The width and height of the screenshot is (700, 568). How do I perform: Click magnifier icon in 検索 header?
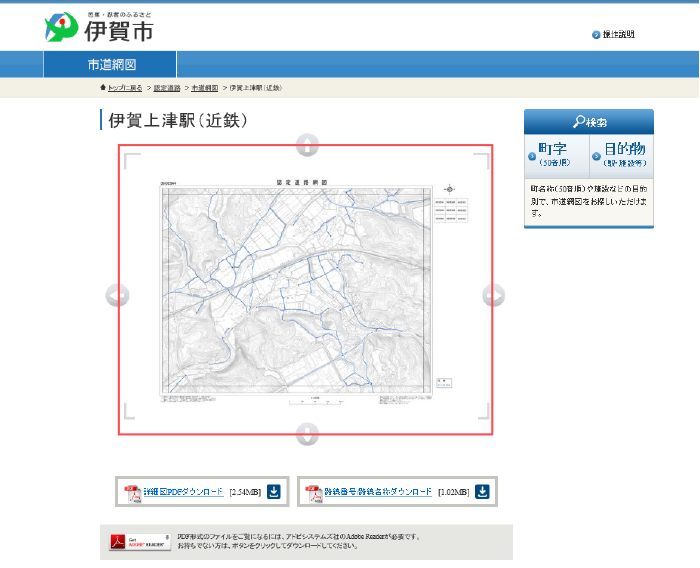point(579,121)
